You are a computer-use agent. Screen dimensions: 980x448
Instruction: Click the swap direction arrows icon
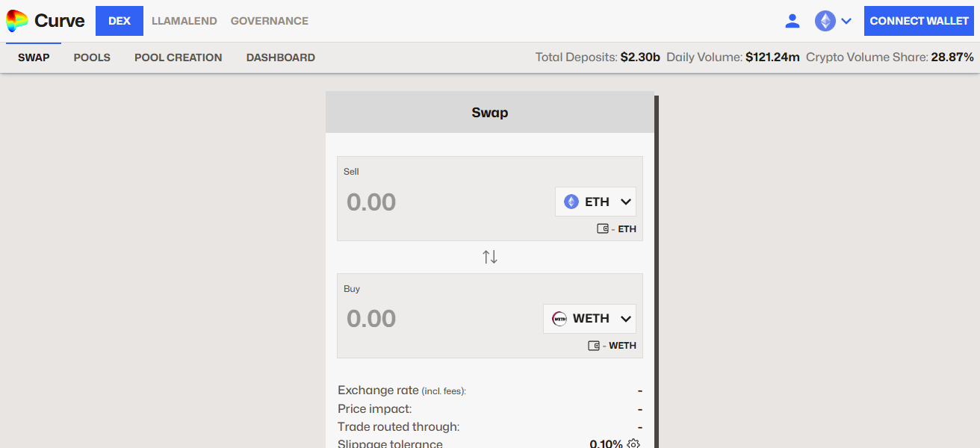click(490, 256)
